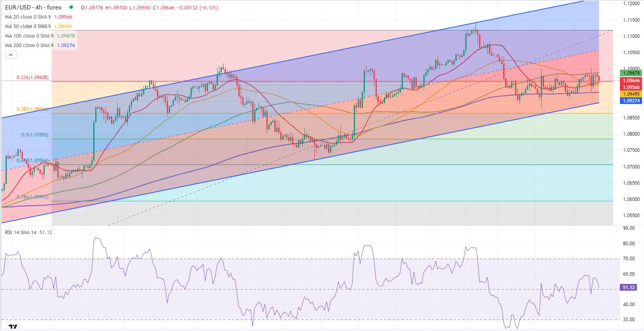Click the 1.07500 price axis tick
This screenshot has width=644, height=331.
point(631,150)
